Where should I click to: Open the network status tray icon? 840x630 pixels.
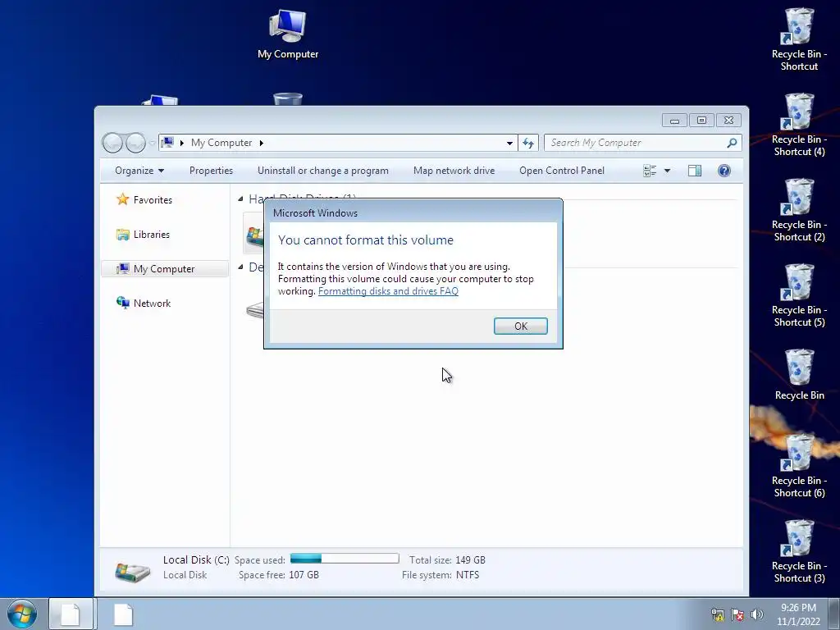click(x=717, y=614)
